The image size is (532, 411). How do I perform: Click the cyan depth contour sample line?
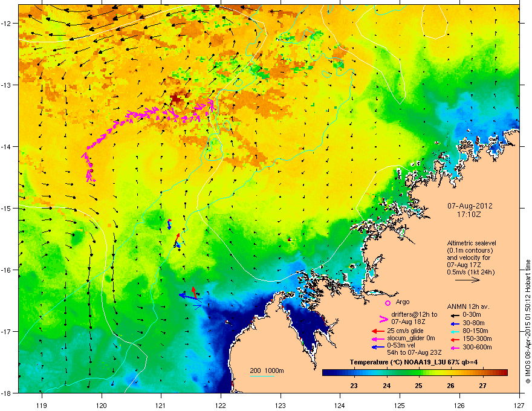click(262, 377)
